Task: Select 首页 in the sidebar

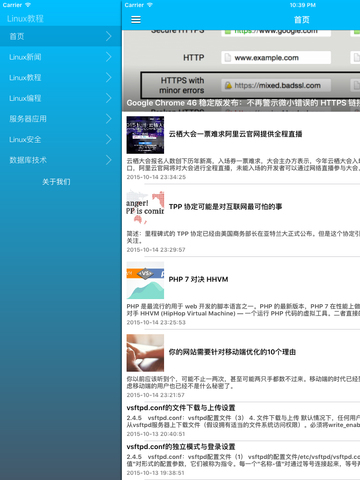Action: pyautogui.click(x=61, y=36)
